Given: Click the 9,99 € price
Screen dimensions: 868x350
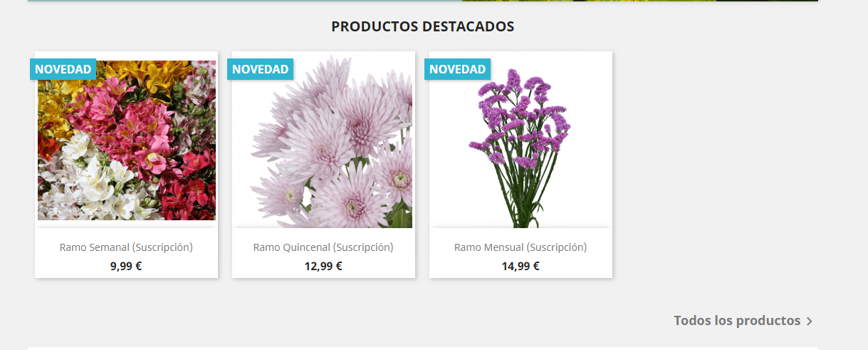Looking at the screenshot, I should [126, 267].
